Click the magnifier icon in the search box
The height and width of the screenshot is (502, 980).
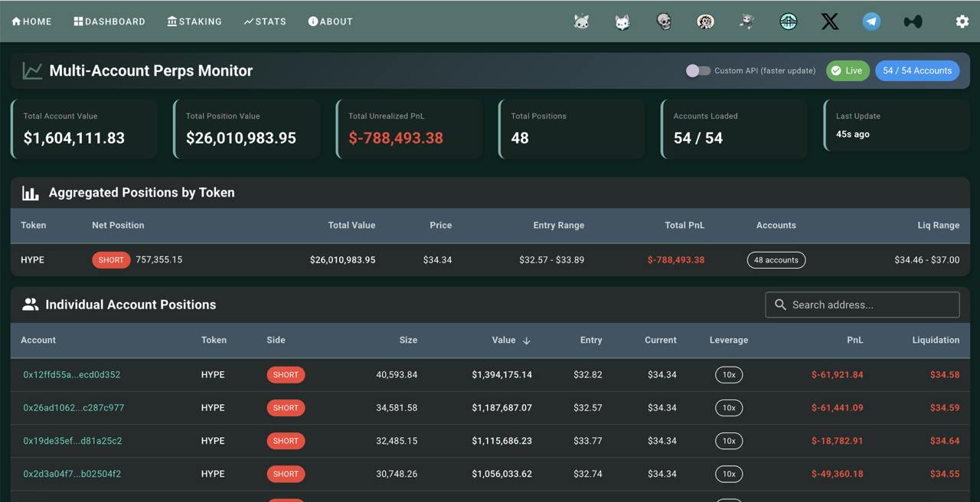click(x=780, y=305)
